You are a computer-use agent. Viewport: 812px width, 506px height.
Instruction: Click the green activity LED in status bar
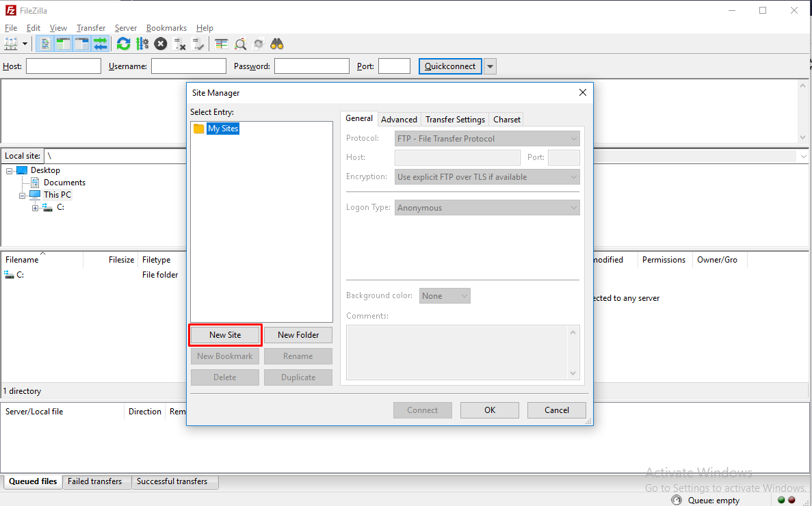(781, 500)
